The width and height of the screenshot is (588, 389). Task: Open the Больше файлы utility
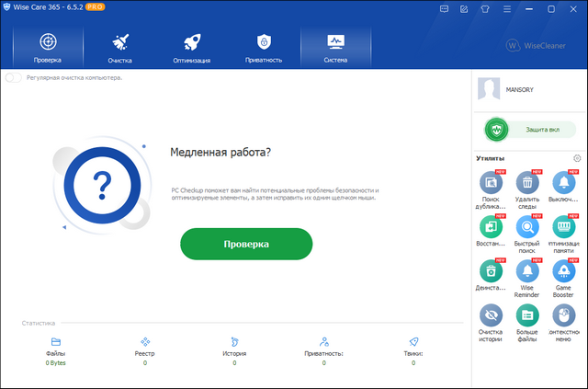(x=527, y=320)
